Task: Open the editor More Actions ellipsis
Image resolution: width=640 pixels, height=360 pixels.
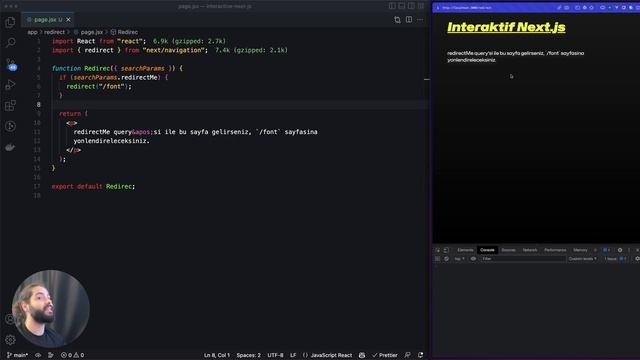Action: pos(420,20)
